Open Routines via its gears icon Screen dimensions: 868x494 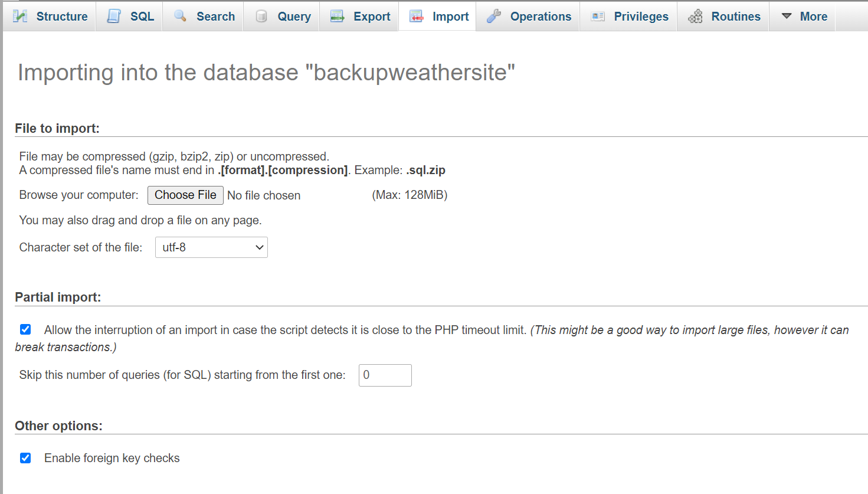(x=695, y=16)
